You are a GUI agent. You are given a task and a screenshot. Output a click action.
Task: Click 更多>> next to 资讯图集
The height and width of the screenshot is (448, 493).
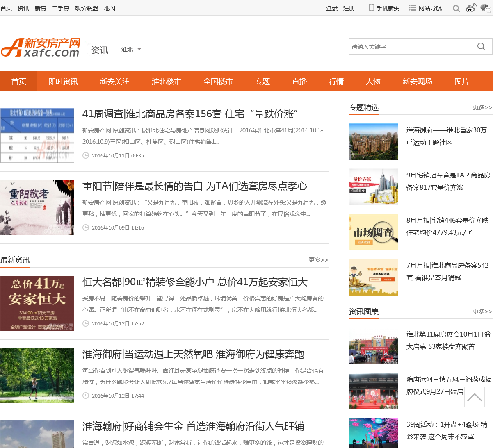(x=482, y=312)
